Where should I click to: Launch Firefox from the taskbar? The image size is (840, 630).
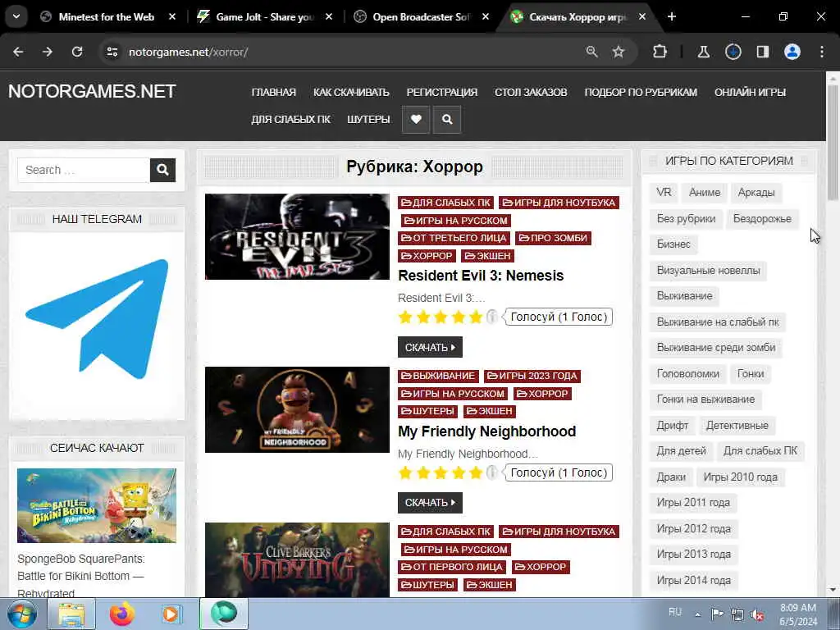(x=122, y=614)
